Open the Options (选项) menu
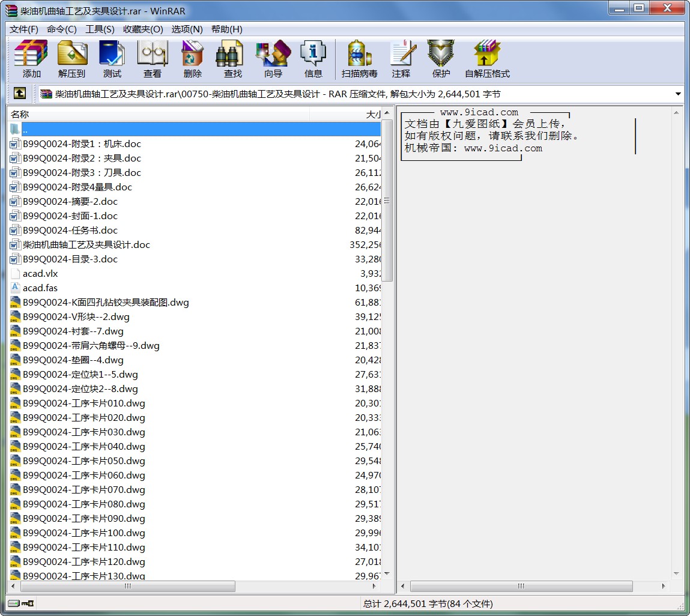The height and width of the screenshot is (616, 690). (x=187, y=29)
